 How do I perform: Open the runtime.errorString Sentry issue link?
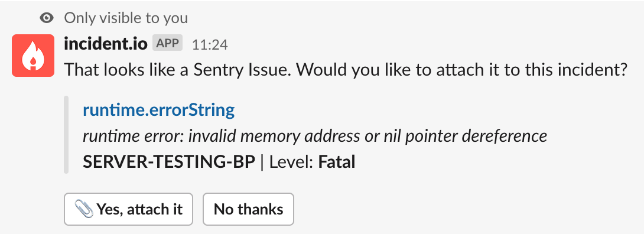tap(159, 110)
